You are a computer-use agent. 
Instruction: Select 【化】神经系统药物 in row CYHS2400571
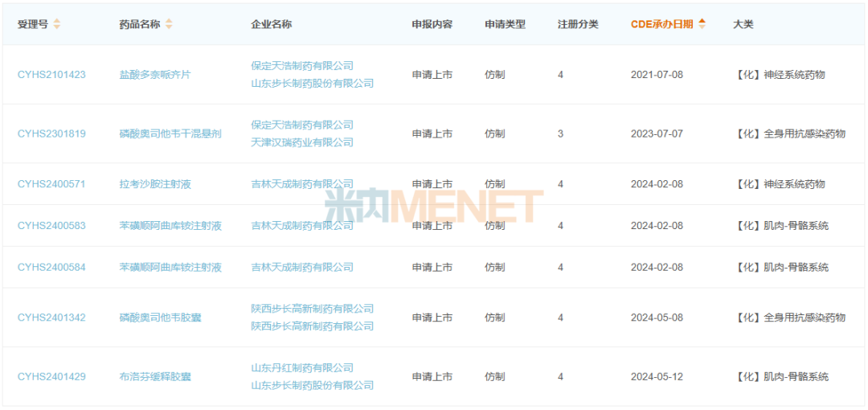(x=780, y=184)
